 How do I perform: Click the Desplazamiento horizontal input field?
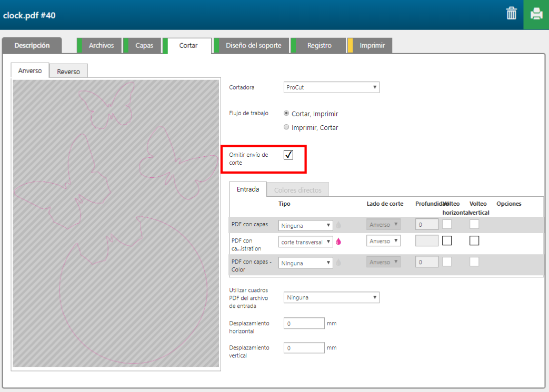pyautogui.click(x=304, y=324)
